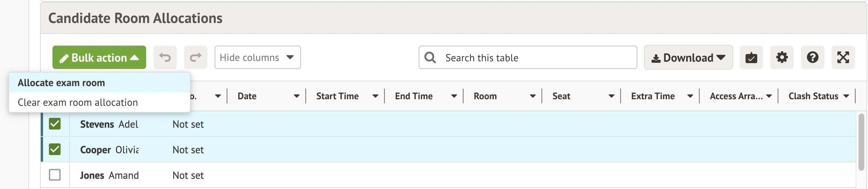This screenshot has width=868, height=189.
Task: Open the help question mark icon
Action: pos(812,57)
